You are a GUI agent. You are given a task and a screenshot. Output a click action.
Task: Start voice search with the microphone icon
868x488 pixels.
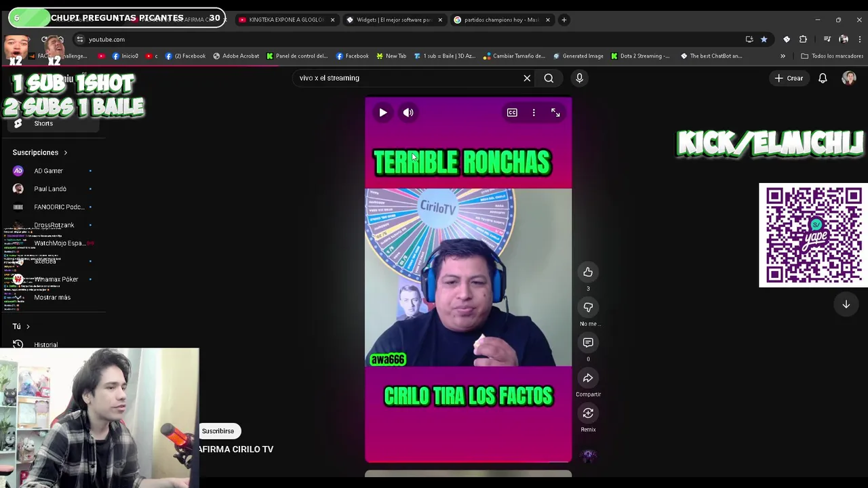[579, 78]
